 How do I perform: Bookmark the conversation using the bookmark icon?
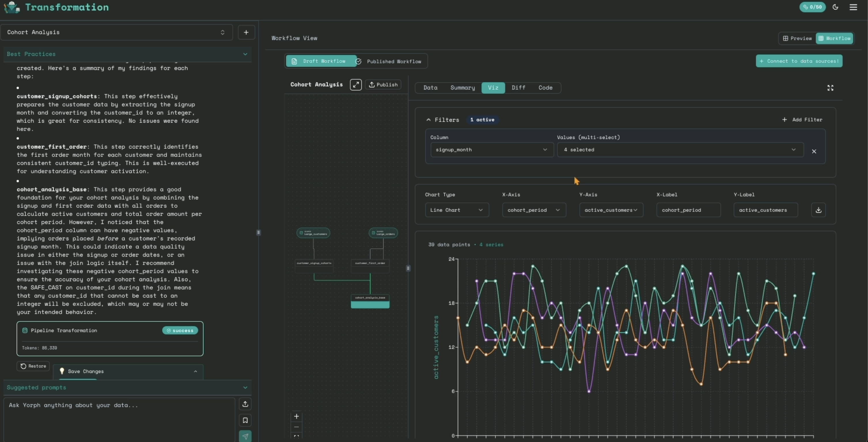point(245,420)
